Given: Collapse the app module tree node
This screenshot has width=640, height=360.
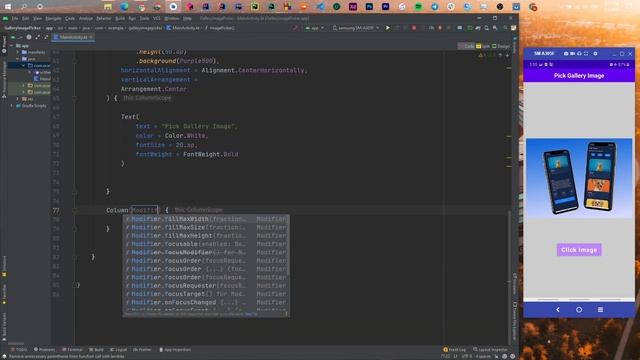Looking at the screenshot, I should pos(11,46).
